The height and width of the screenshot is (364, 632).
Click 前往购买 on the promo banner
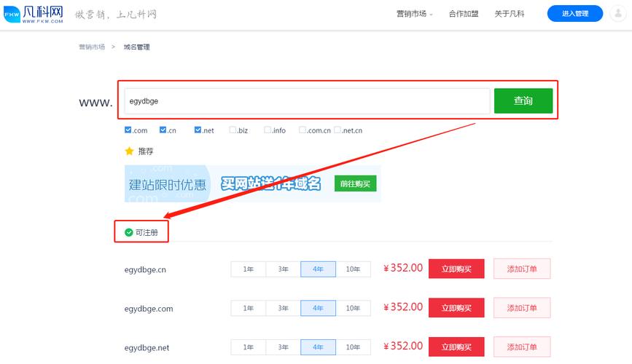click(355, 183)
